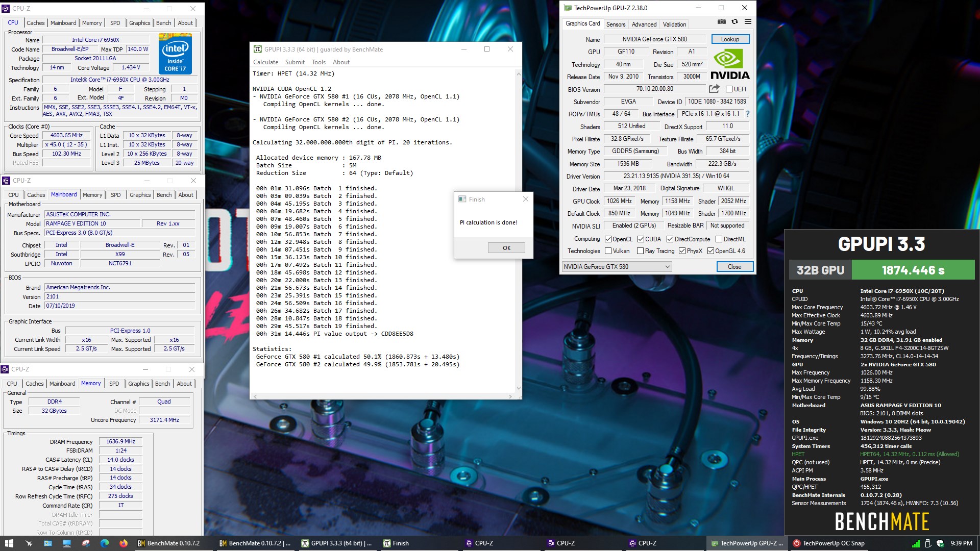The width and height of the screenshot is (980, 551).
Task: Switch to the Finish taskbar item
Action: 418,543
